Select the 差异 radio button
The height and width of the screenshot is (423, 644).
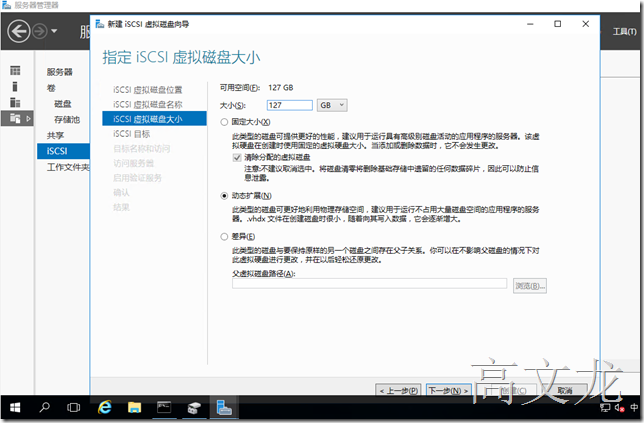224,237
